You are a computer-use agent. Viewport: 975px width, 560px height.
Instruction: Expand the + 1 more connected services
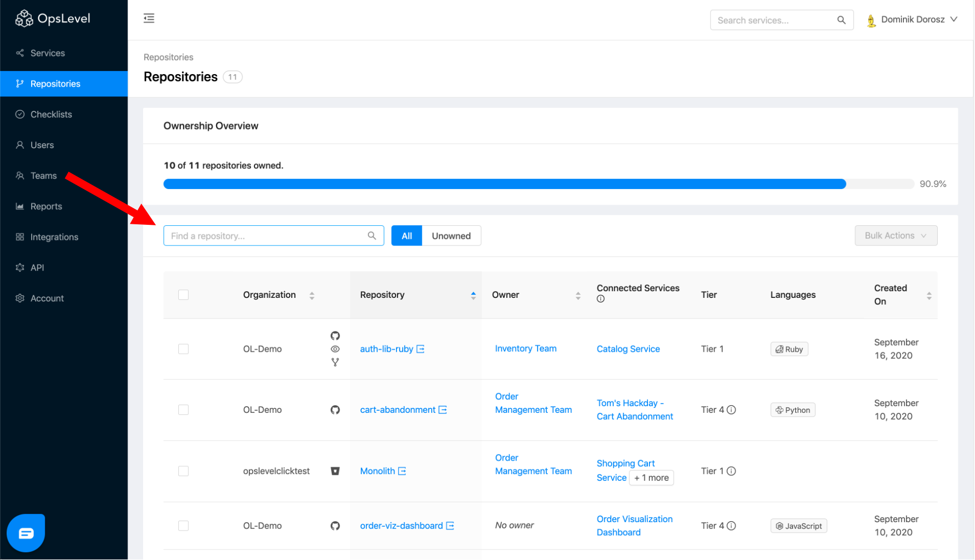[x=652, y=478]
